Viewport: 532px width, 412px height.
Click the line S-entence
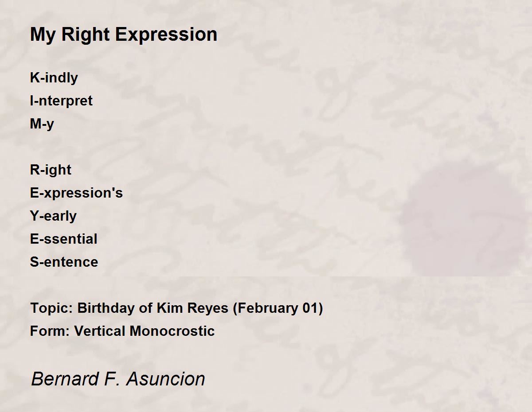(64, 262)
